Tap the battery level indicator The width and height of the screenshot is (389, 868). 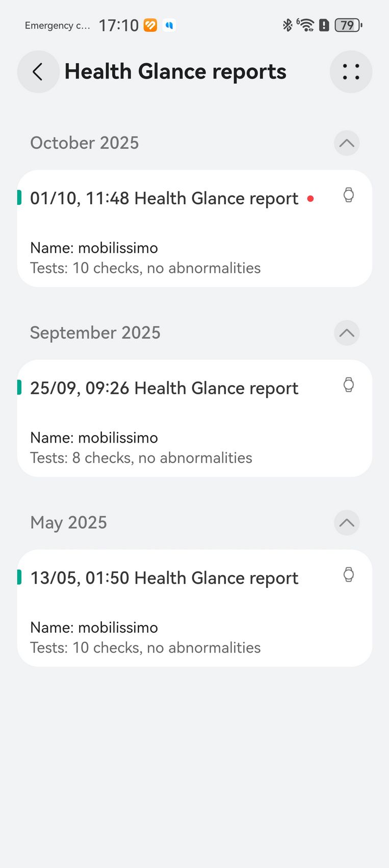pyautogui.click(x=348, y=25)
